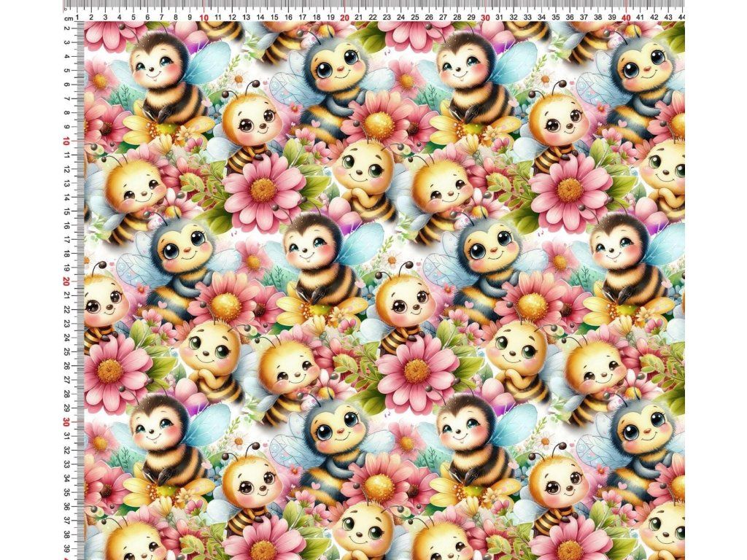
Task: Click red "30" on the horizontal ruler
Action: (x=485, y=17)
